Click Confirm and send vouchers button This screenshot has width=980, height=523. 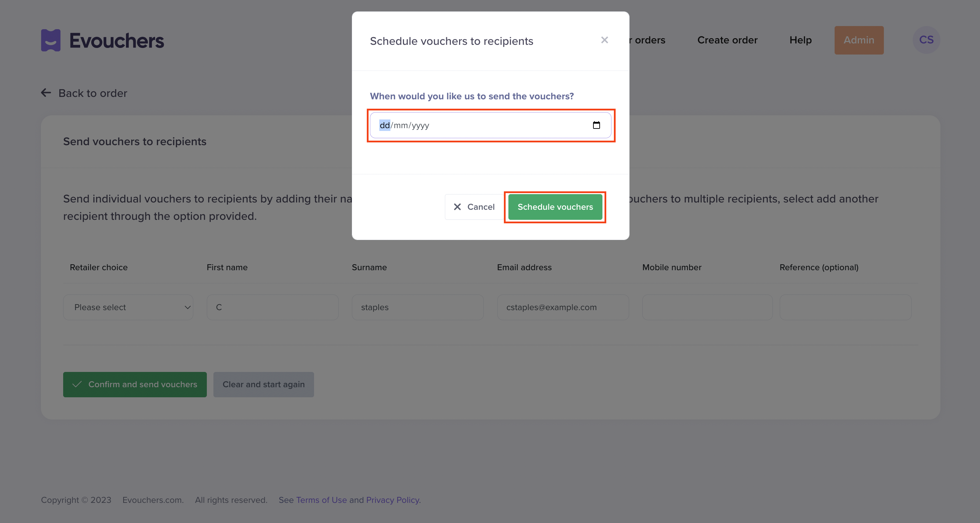coord(135,384)
